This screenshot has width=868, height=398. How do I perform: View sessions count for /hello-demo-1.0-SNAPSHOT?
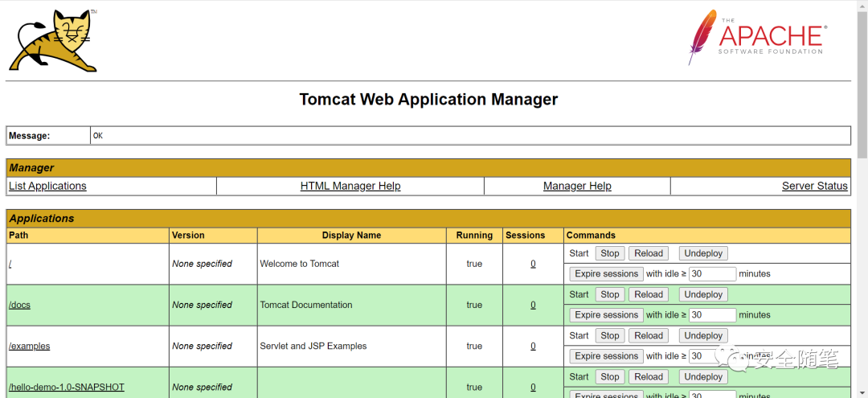[533, 387]
